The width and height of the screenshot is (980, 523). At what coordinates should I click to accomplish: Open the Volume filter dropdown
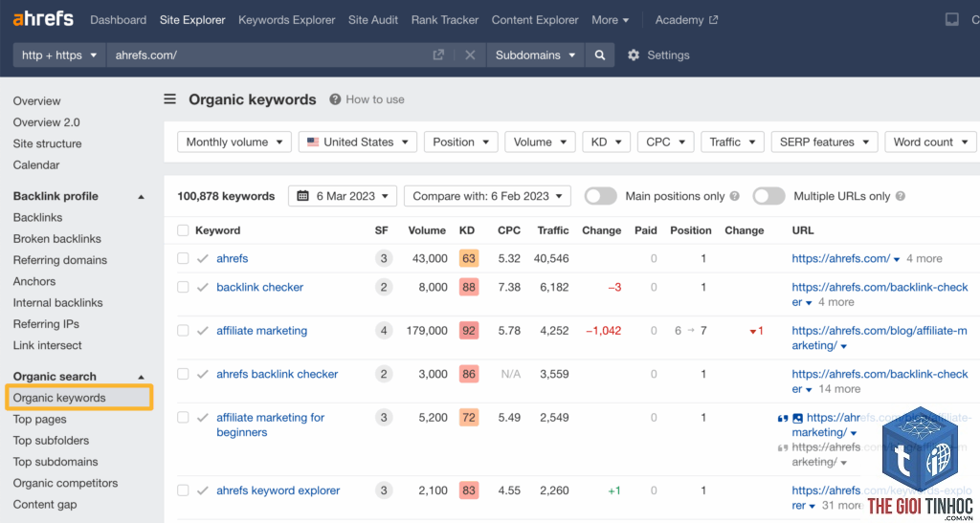pos(540,142)
